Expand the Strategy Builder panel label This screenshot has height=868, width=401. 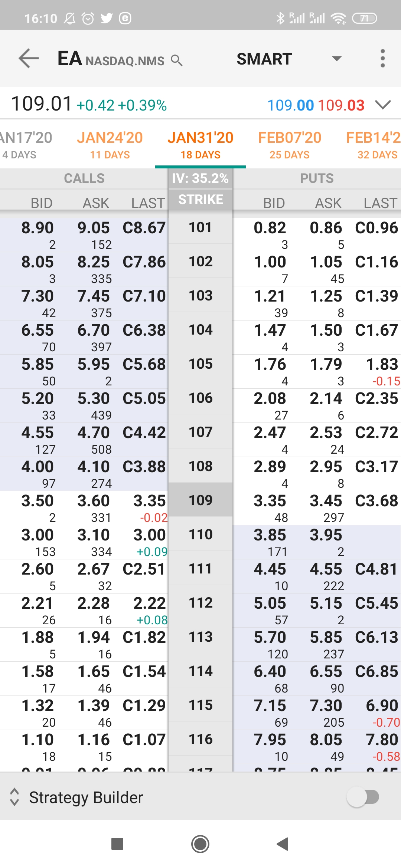click(x=86, y=797)
